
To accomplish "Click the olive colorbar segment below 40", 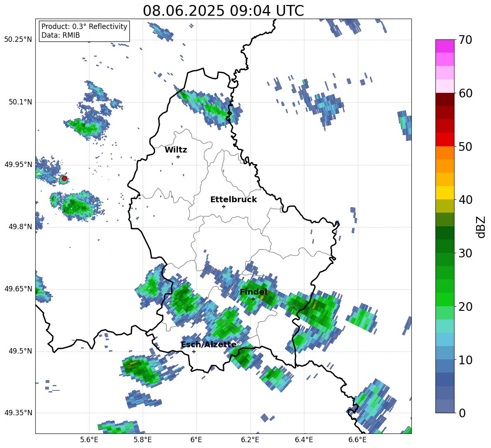I will 445,206.
